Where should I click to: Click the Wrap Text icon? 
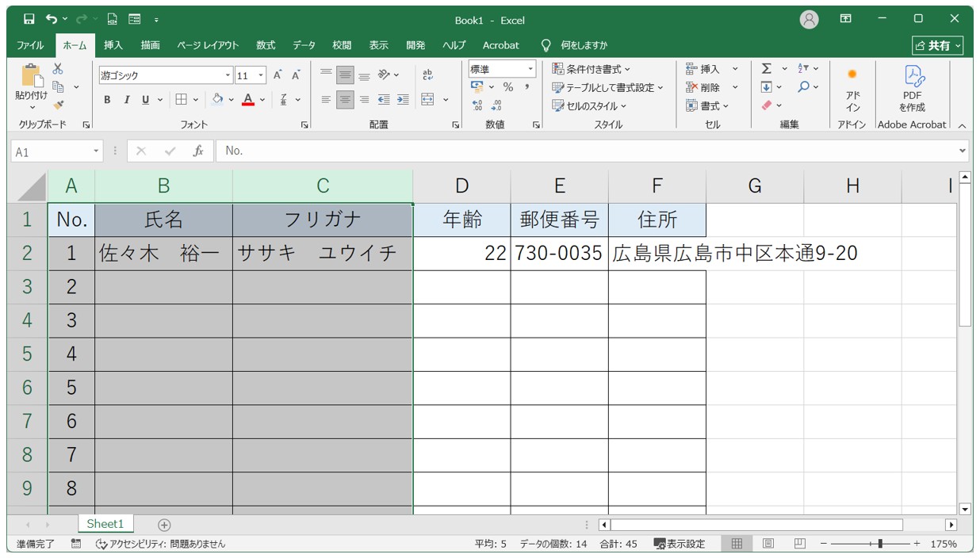(428, 75)
